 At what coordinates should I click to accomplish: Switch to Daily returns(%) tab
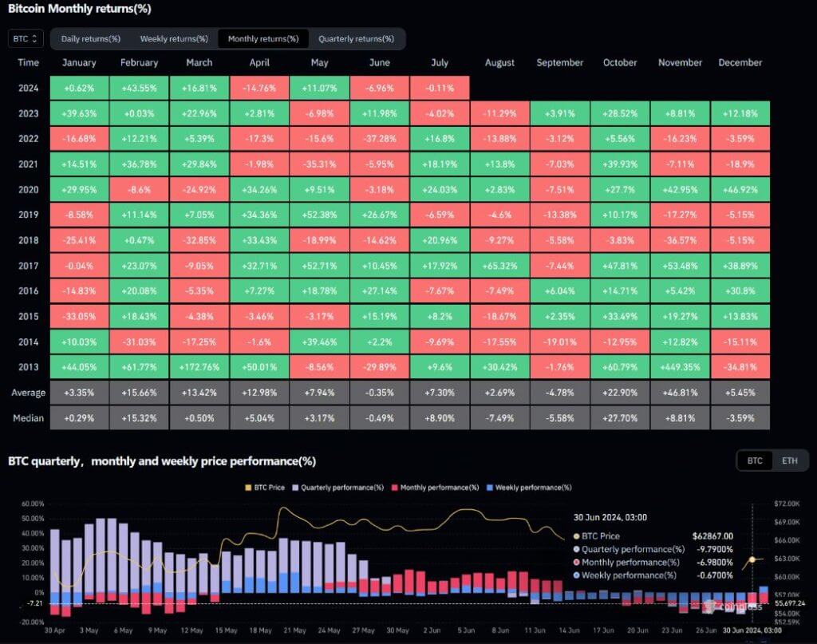point(91,38)
